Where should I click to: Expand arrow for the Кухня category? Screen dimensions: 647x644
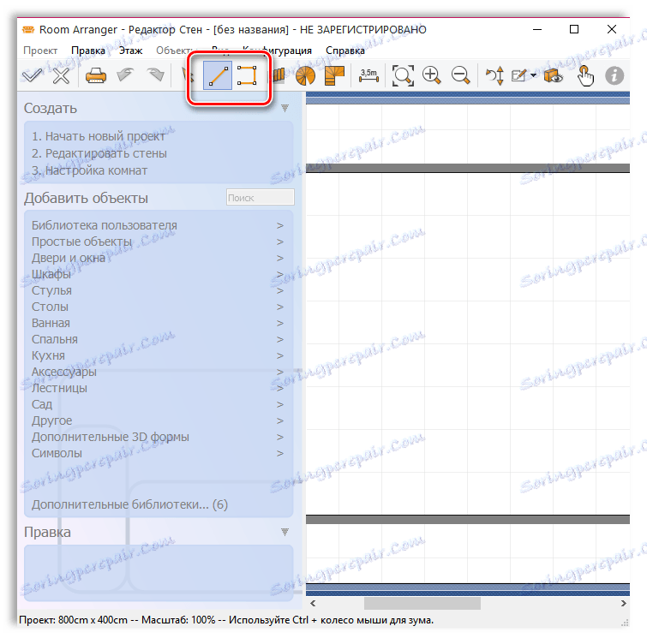pos(280,355)
